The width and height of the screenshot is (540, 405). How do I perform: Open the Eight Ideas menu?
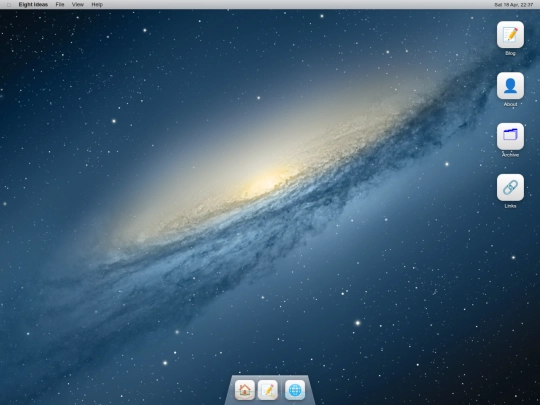pyautogui.click(x=33, y=4)
